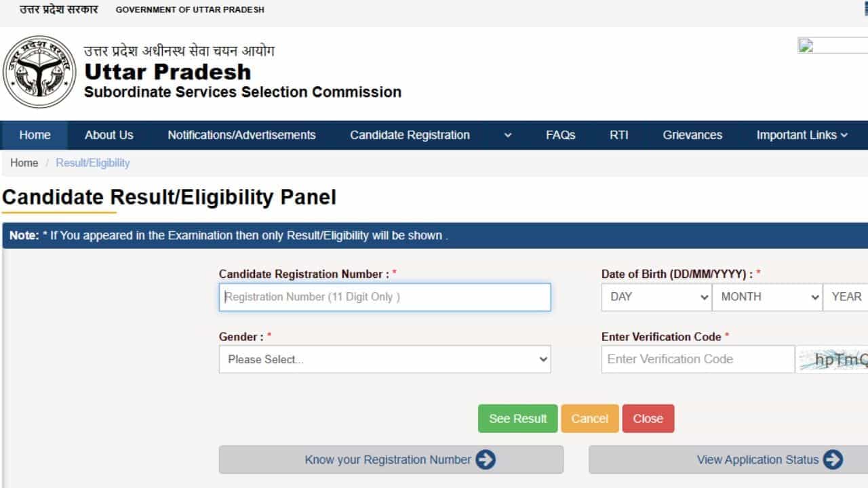The width and height of the screenshot is (868, 488).
Task: Click the Candidate Registration Number field
Action: point(384,297)
